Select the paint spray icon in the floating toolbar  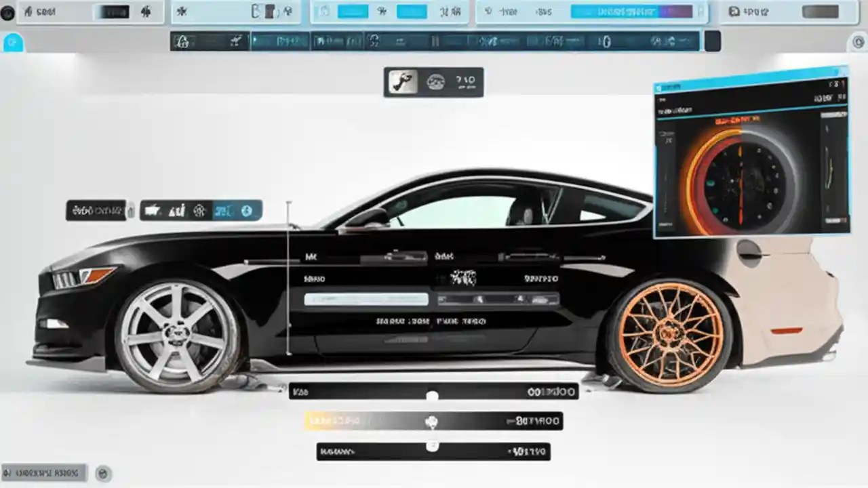(x=153, y=211)
